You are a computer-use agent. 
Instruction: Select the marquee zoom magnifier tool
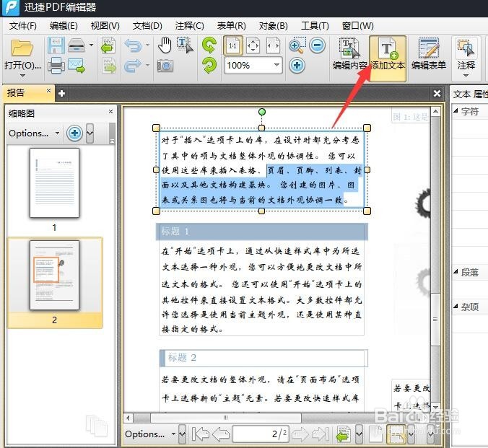click(x=297, y=45)
